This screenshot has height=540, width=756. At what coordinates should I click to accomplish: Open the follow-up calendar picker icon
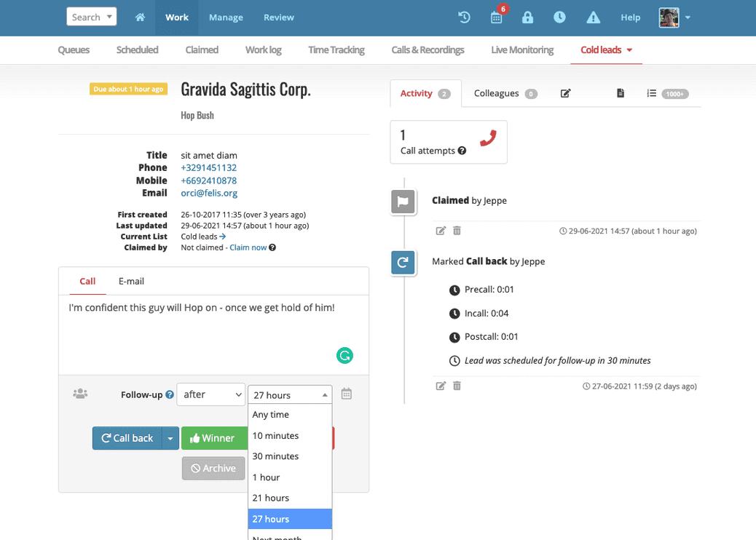click(x=346, y=394)
